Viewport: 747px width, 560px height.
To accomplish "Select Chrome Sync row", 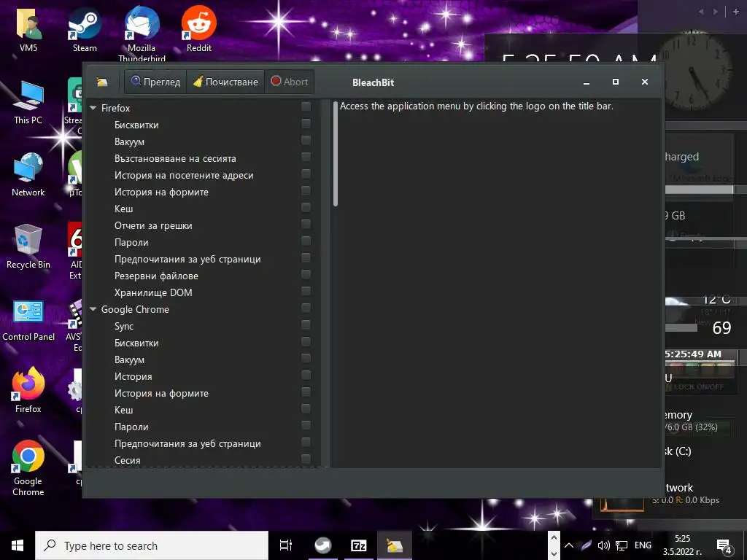I will pyautogui.click(x=204, y=326).
